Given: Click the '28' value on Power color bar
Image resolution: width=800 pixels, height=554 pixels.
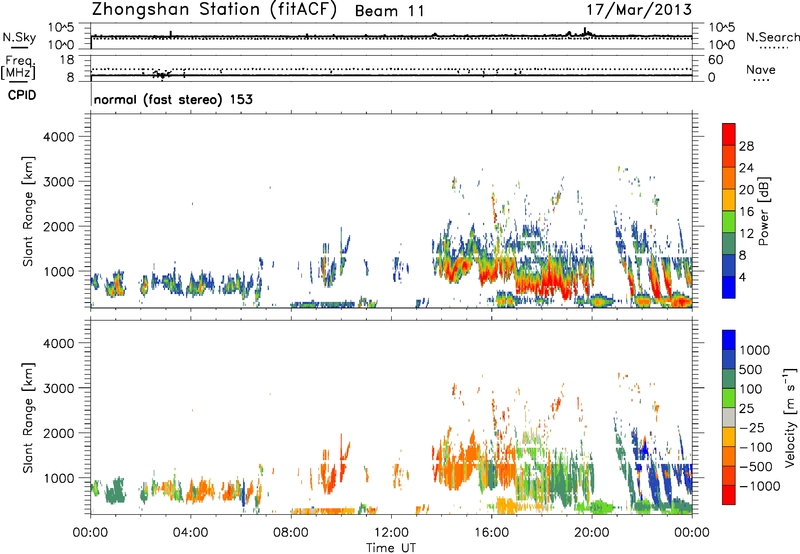Looking at the screenshot, I should (746, 146).
